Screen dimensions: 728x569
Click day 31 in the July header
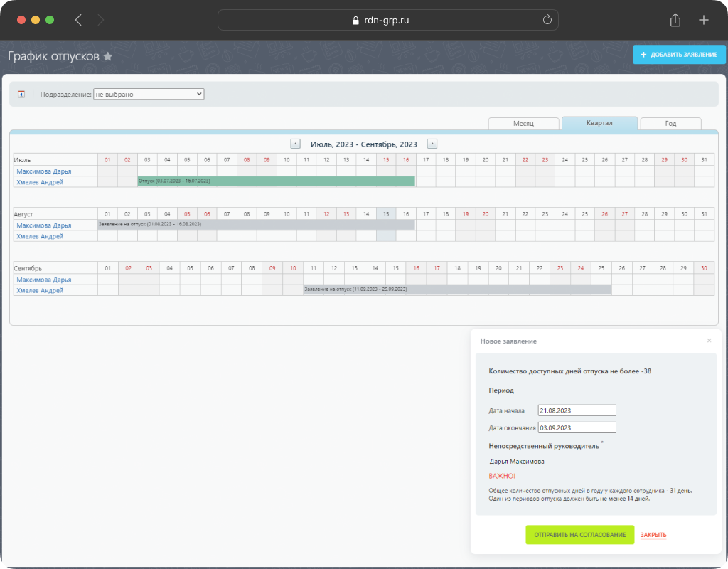click(705, 160)
